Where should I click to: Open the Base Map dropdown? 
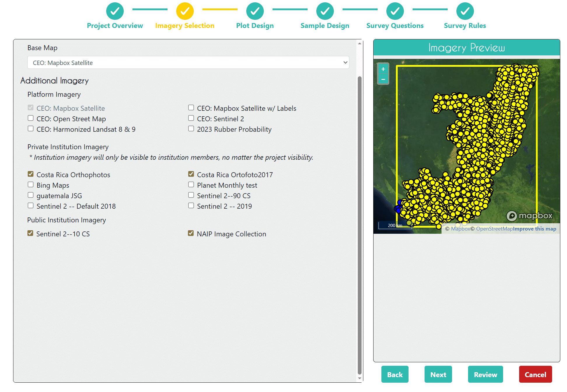(x=188, y=62)
